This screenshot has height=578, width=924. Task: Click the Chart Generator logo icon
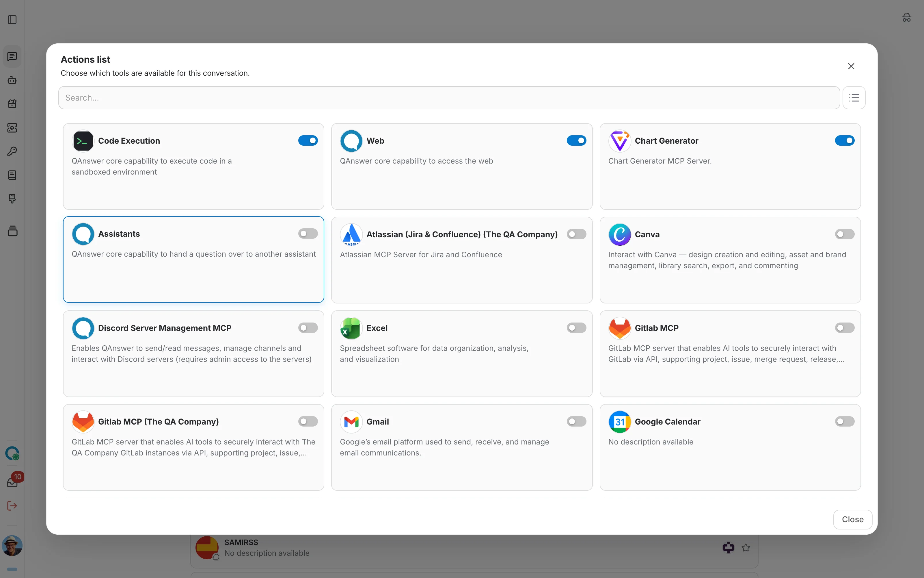(619, 141)
